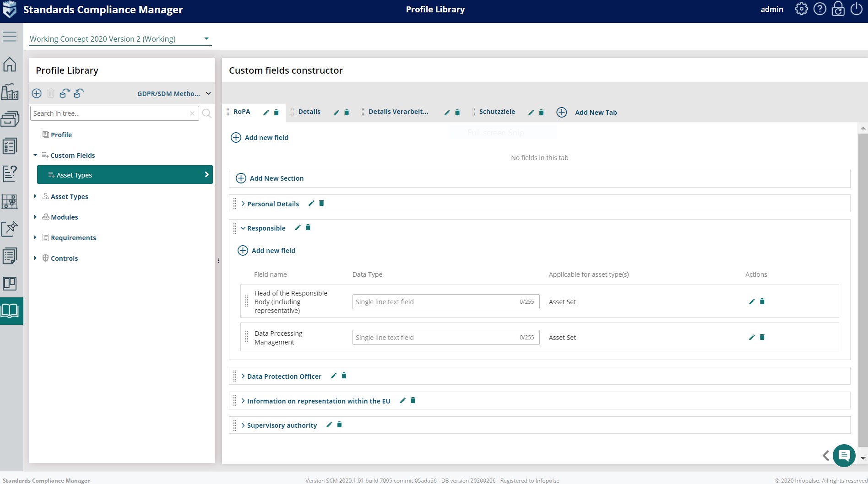Switch to the RoPA tab
The width and height of the screenshot is (868, 484).
pos(242,112)
